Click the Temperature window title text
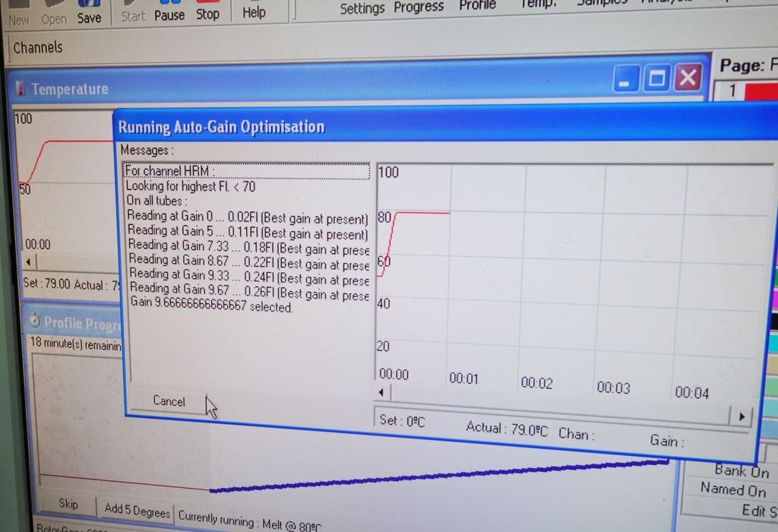 point(70,89)
